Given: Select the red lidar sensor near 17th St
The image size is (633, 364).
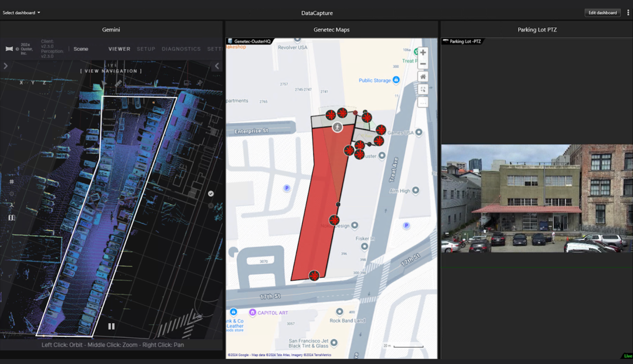Looking at the screenshot, I should coord(314,275).
